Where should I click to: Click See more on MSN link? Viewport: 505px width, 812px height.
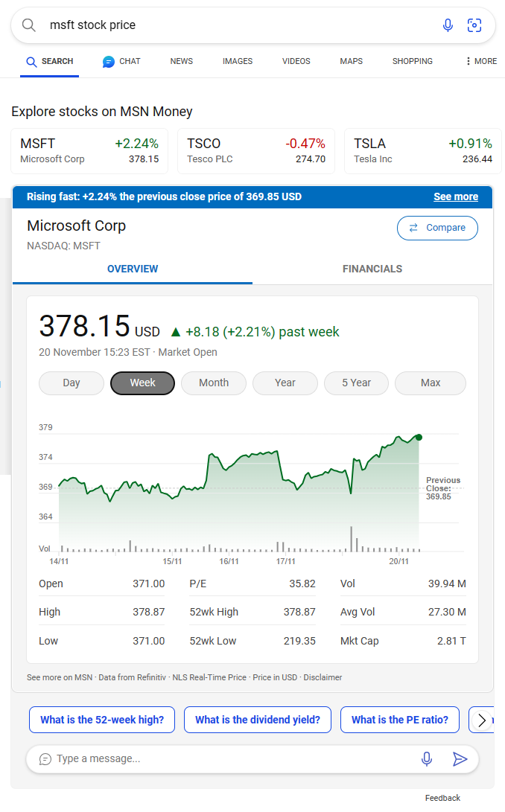click(60, 677)
